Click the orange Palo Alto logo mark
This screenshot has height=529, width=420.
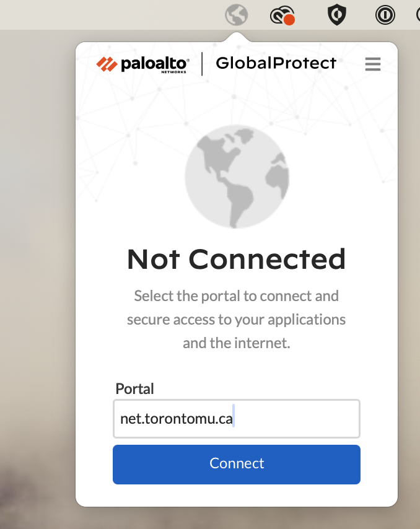[x=107, y=64]
